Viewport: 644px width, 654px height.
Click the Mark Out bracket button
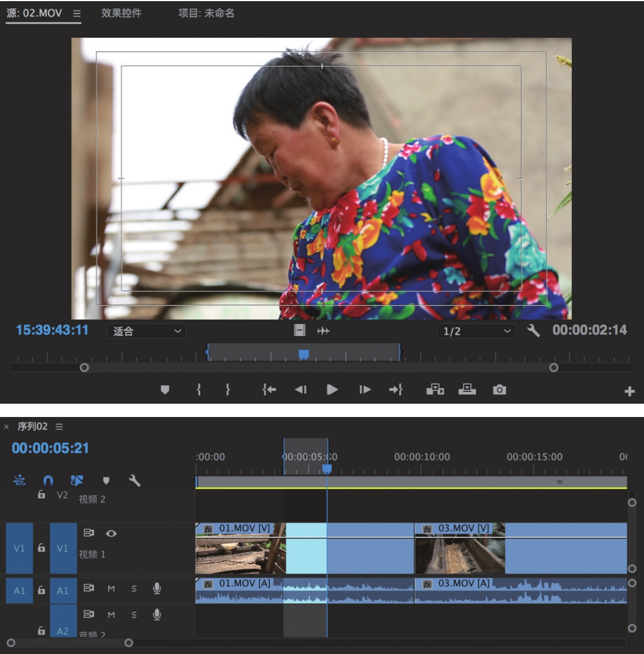[x=228, y=390]
